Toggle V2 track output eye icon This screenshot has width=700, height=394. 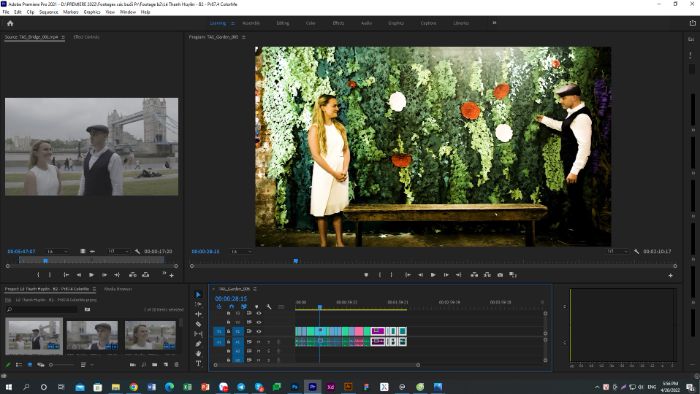(x=258, y=322)
